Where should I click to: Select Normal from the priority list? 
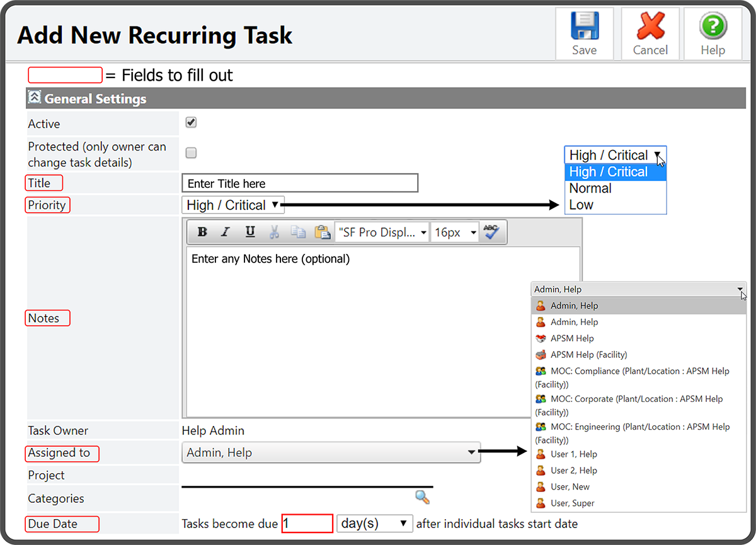(590, 188)
